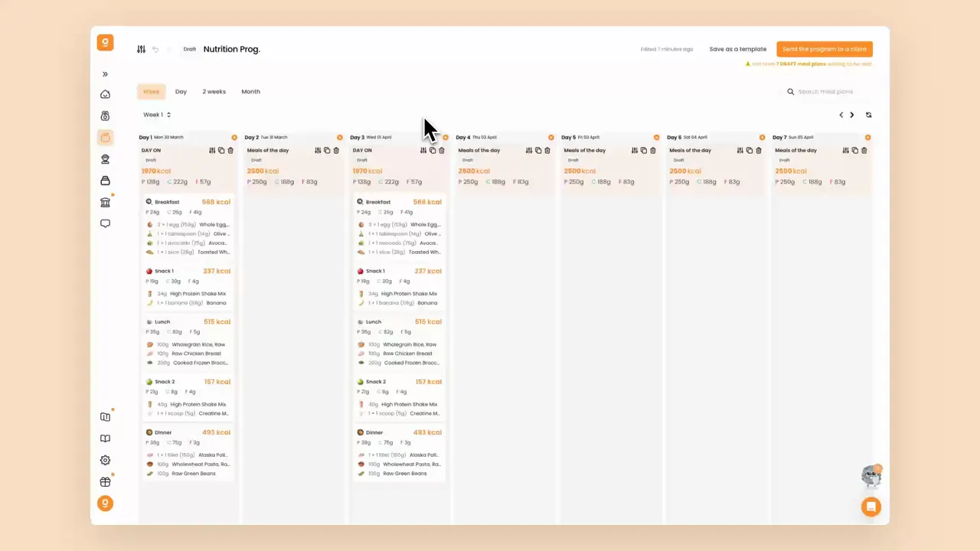Delete the Day 4 meal plan with the trash icon
The height and width of the screenshot is (551, 980).
click(x=547, y=151)
